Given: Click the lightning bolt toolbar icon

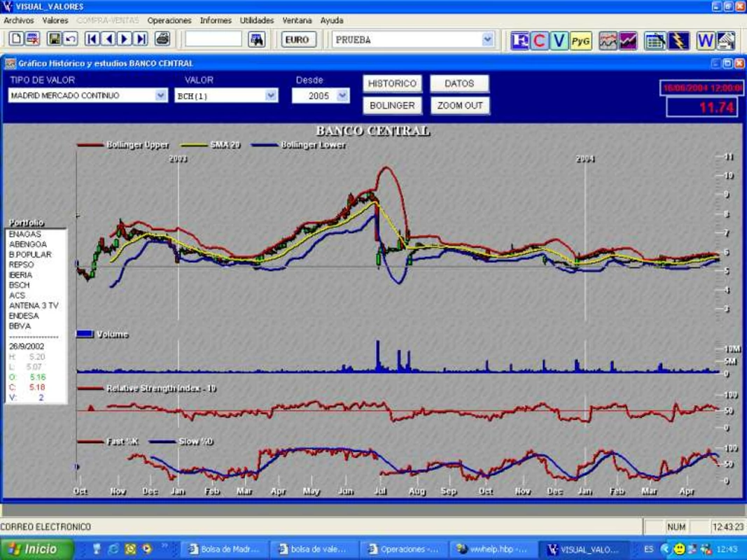Looking at the screenshot, I should point(678,41).
